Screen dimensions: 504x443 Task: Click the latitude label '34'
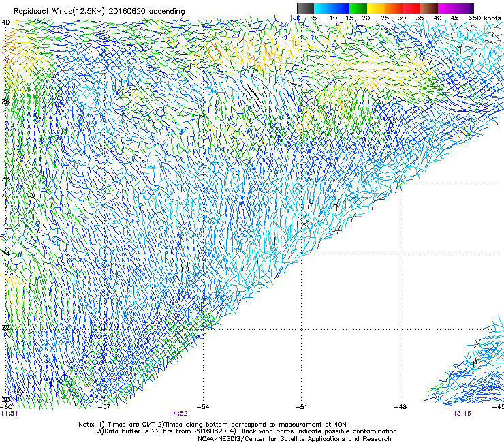point(5,254)
